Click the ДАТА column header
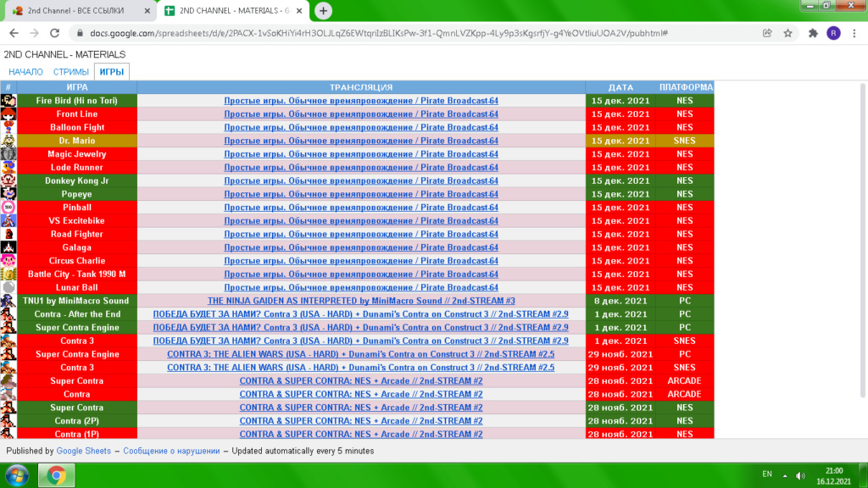Screen dimensions: 868x488 [x=620, y=87]
